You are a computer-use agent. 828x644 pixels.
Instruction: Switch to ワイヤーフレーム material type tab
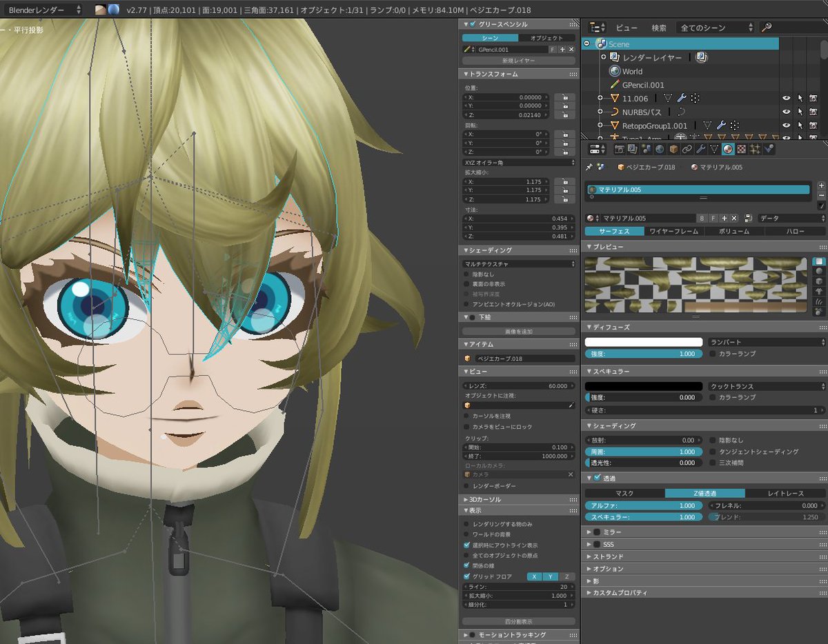point(674,232)
